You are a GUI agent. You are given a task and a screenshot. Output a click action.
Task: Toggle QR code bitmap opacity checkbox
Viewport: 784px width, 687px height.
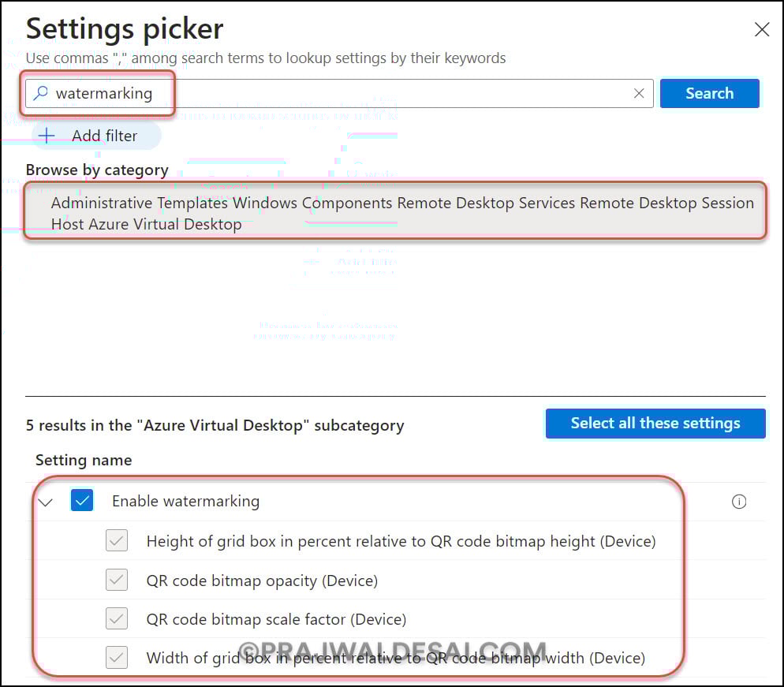tap(117, 580)
